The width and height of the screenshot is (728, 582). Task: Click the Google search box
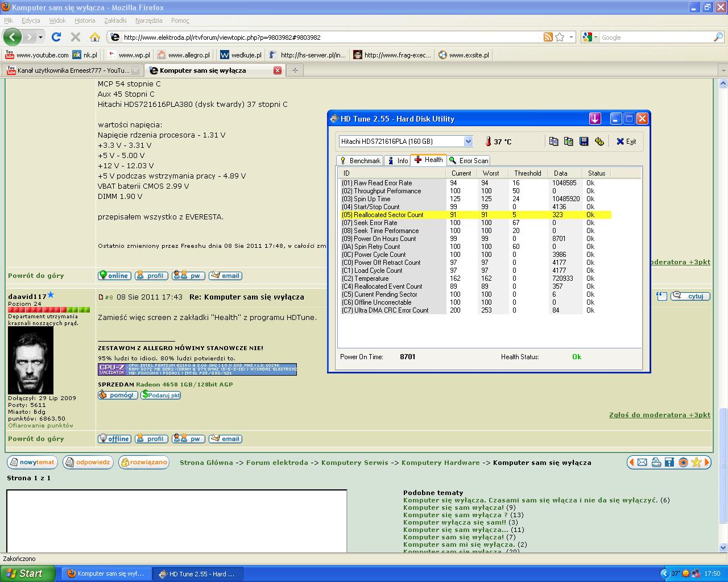point(656,38)
